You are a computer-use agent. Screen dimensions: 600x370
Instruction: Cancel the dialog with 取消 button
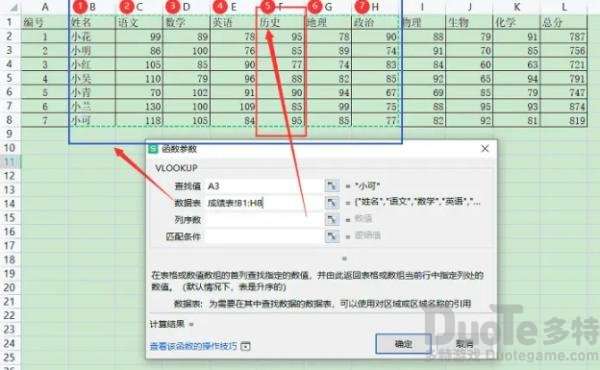coord(464,344)
